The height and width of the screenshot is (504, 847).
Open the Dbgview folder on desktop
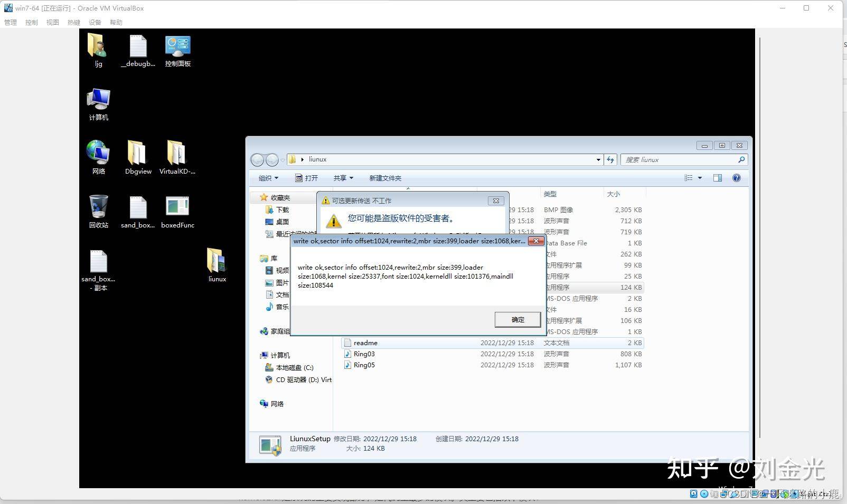138,158
